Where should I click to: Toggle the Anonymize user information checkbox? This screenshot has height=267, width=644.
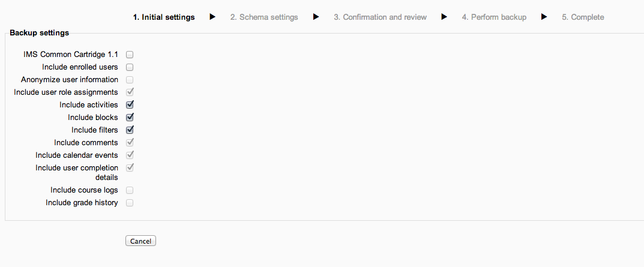coord(130,80)
